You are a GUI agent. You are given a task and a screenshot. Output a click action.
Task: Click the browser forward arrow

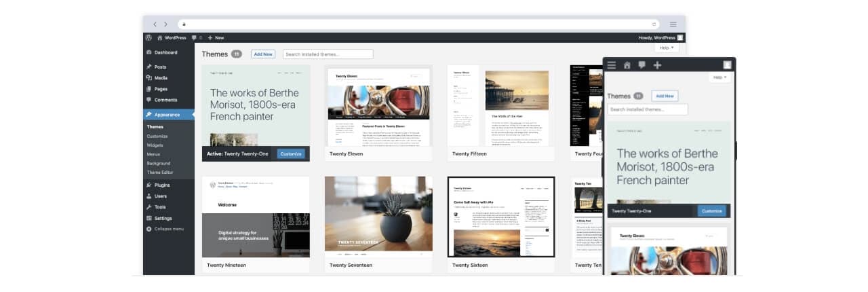165,24
